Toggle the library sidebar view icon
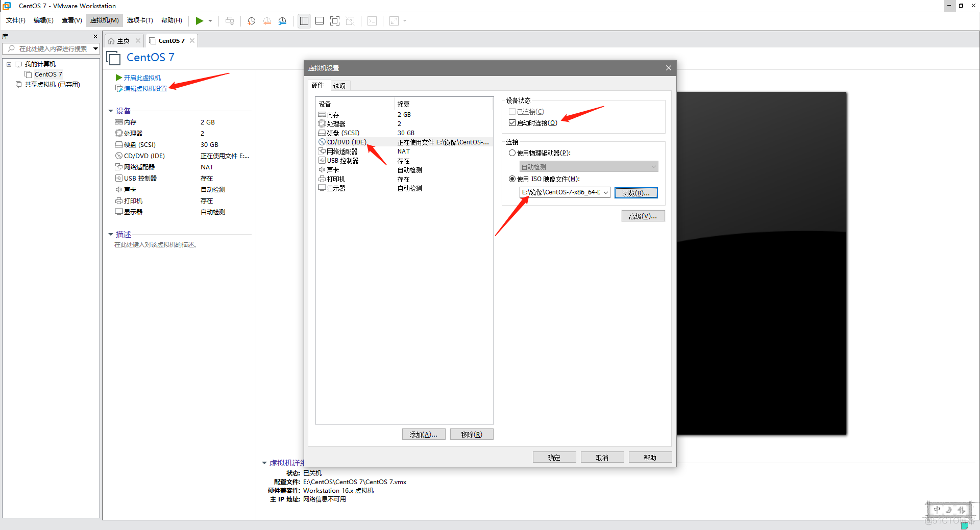The width and height of the screenshot is (980, 530). pyautogui.click(x=304, y=21)
